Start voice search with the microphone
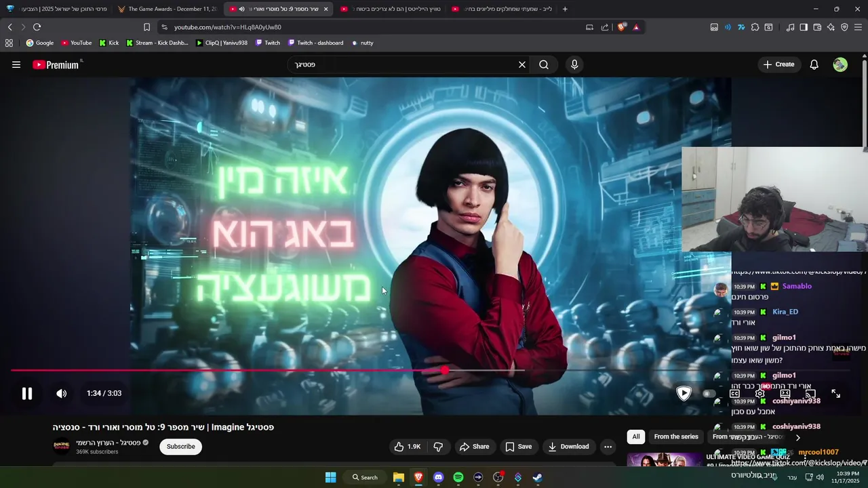Screen dimensions: 868x488 pyautogui.click(x=574, y=64)
